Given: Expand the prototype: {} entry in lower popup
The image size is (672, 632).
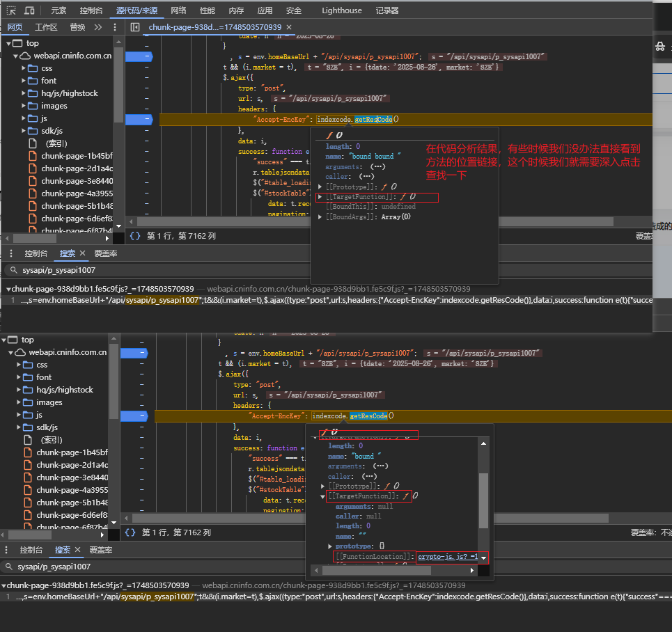Looking at the screenshot, I should click(330, 546).
